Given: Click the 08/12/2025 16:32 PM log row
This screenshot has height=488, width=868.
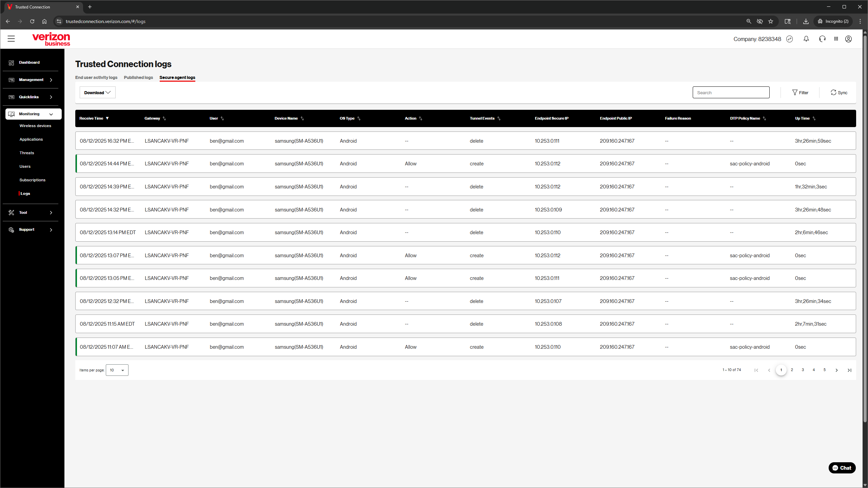Looking at the screenshot, I should pos(466,141).
